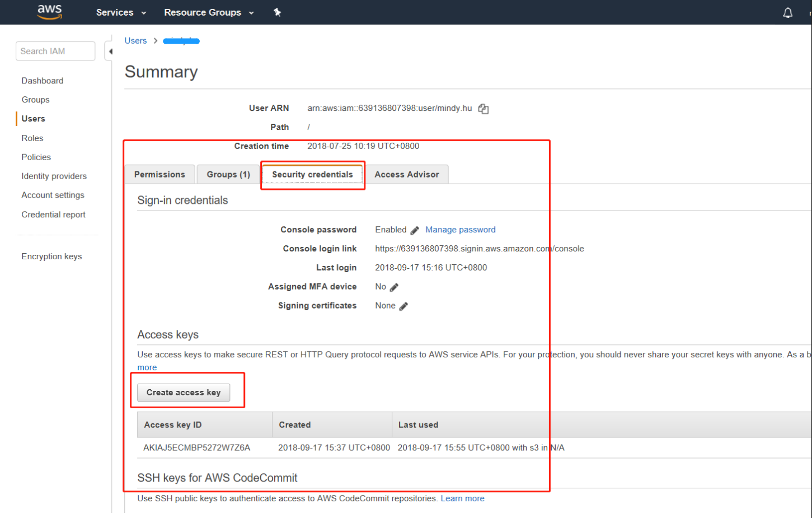Select Credential report in the sidebar
This screenshot has height=518, width=812.
pyautogui.click(x=53, y=214)
